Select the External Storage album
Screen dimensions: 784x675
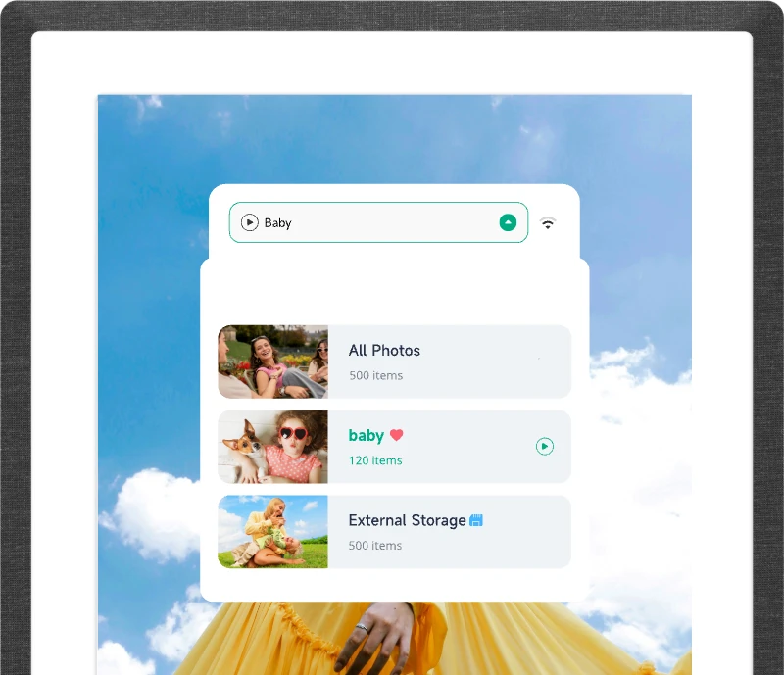coord(395,532)
